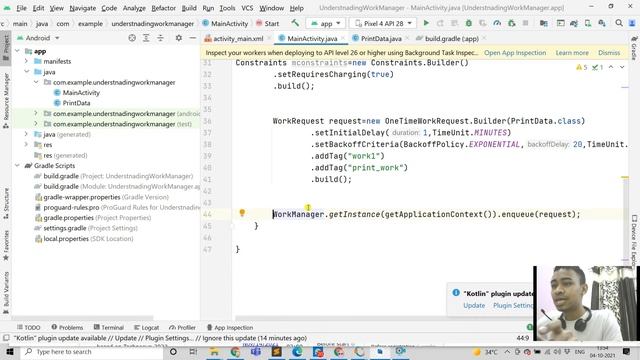Open the Logcat tool window
The image size is (640, 360).
point(147,327)
